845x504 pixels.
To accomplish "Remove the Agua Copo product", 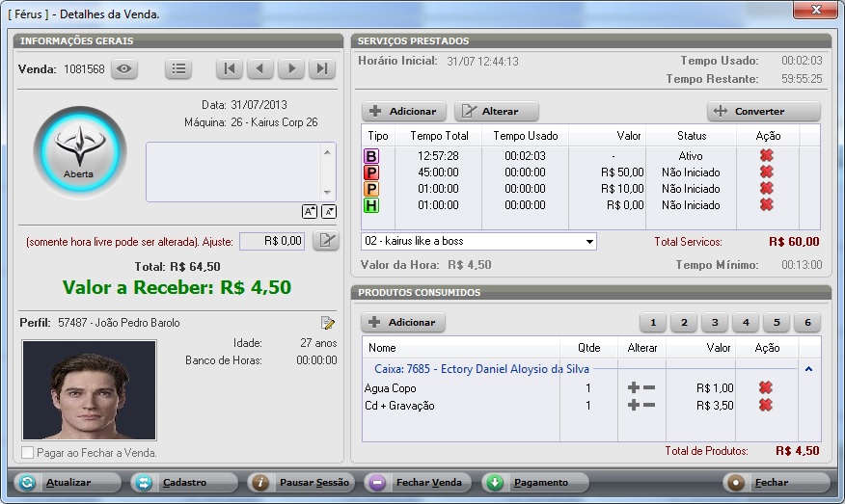I will pyautogui.click(x=765, y=387).
